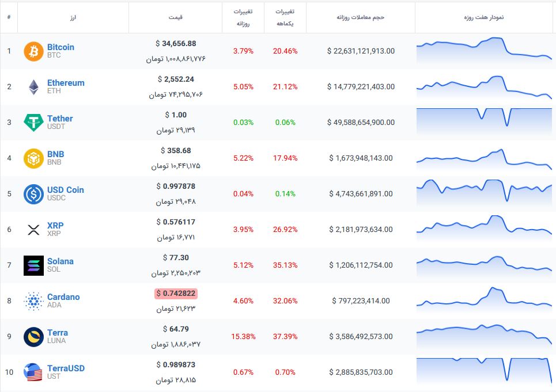View XRP seven-day sparkline chart
556x392 pixels.
(484, 230)
